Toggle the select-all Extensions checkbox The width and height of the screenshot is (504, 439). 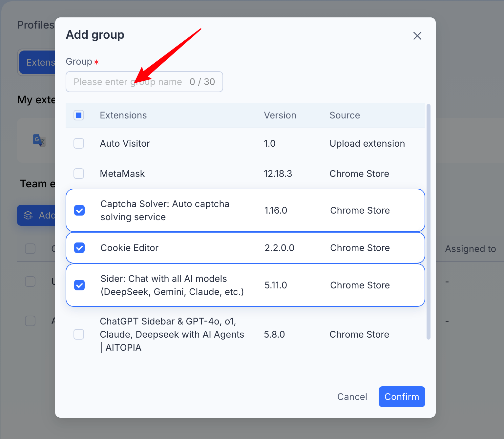pos(79,115)
